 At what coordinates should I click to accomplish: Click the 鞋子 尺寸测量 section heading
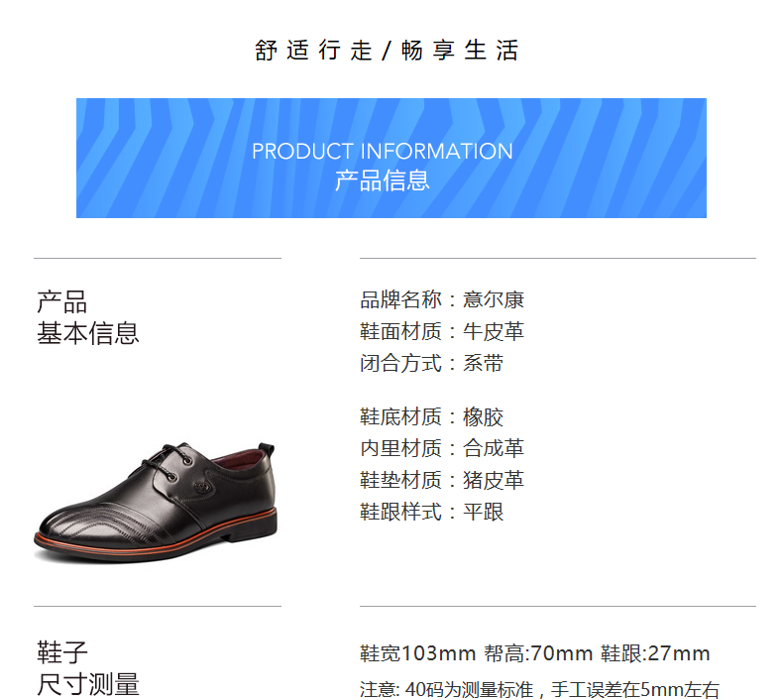point(88,669)
